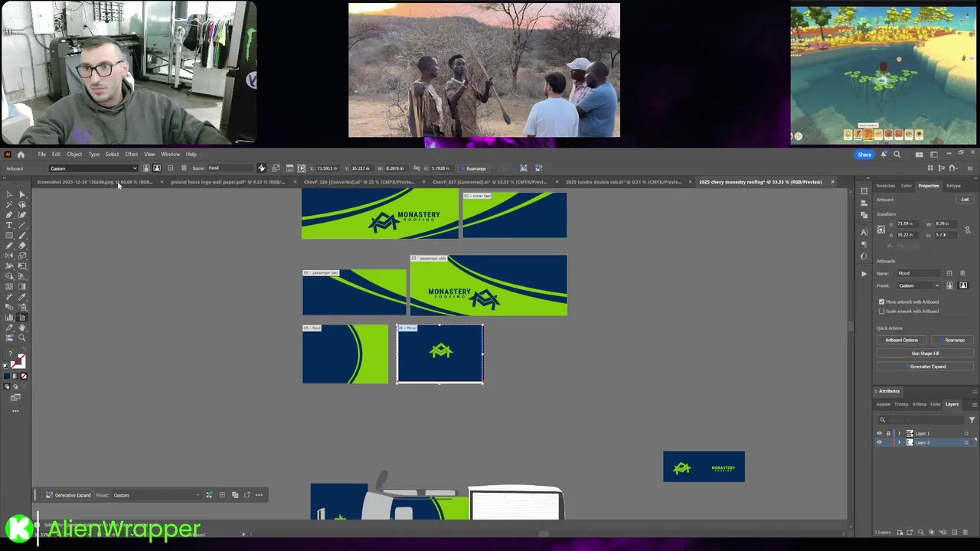The height and width of the screenshot is (551, 980).
Task: Click Generative Expand button in Properties panel
Action: [925, 367]
